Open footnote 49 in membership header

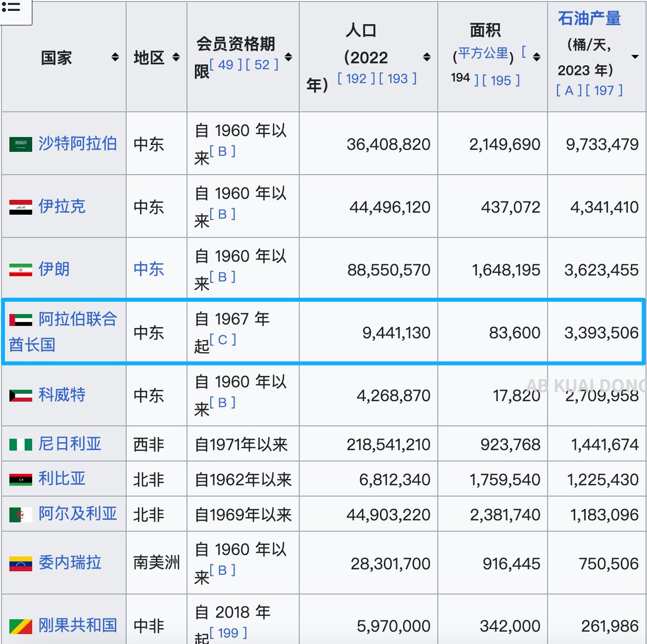tap(226, 65)
